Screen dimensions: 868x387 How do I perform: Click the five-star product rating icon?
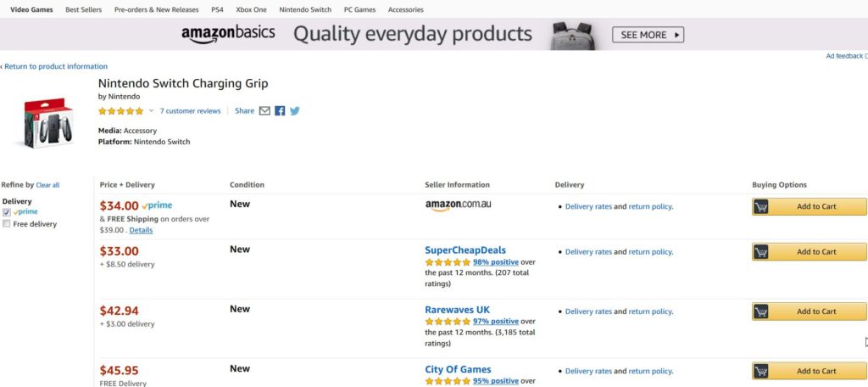(x=121, y=111)
